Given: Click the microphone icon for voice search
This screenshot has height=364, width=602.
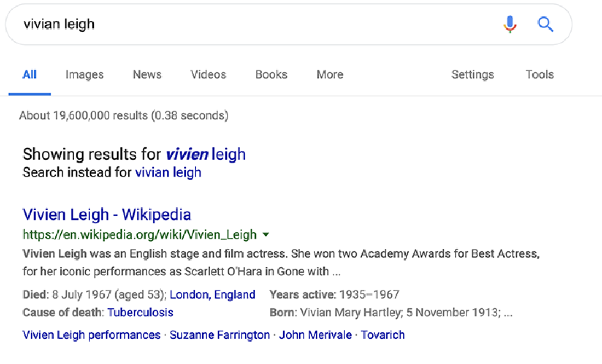Looking at the screenshot, I should (510, 24).
